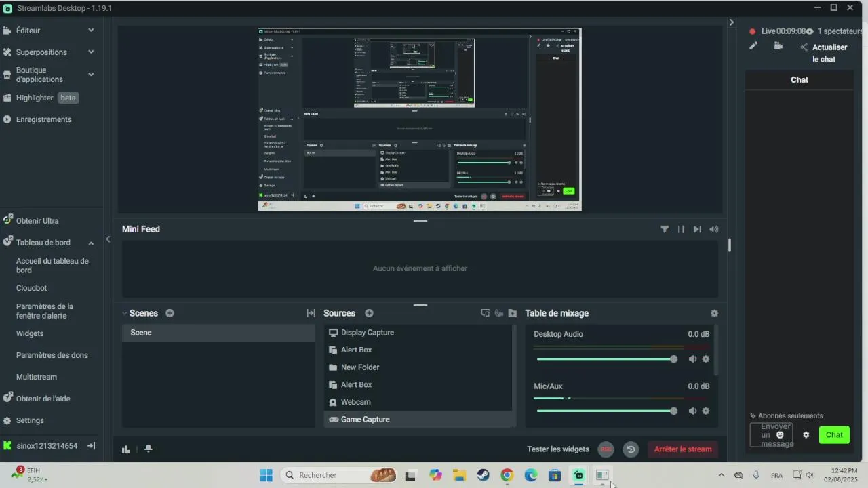Open the scene transitions icon beside Scenes
Screen dimensions: 868x488
pyautogui.click(x=311, y=313)
